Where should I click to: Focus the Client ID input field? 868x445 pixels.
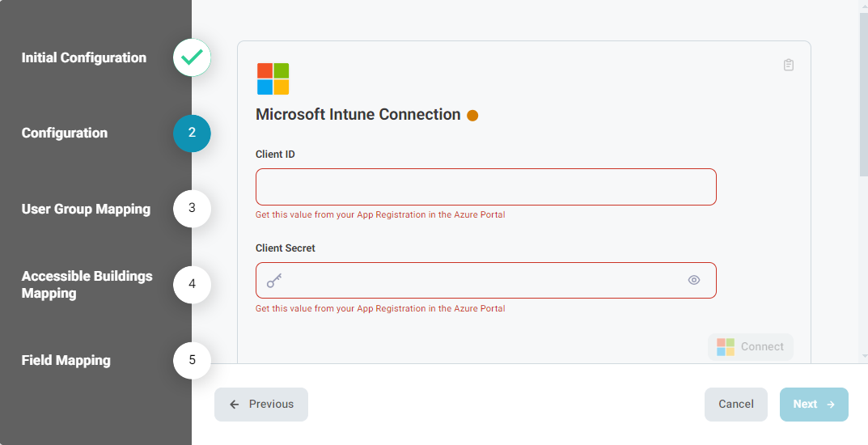(x=485, y=187)
